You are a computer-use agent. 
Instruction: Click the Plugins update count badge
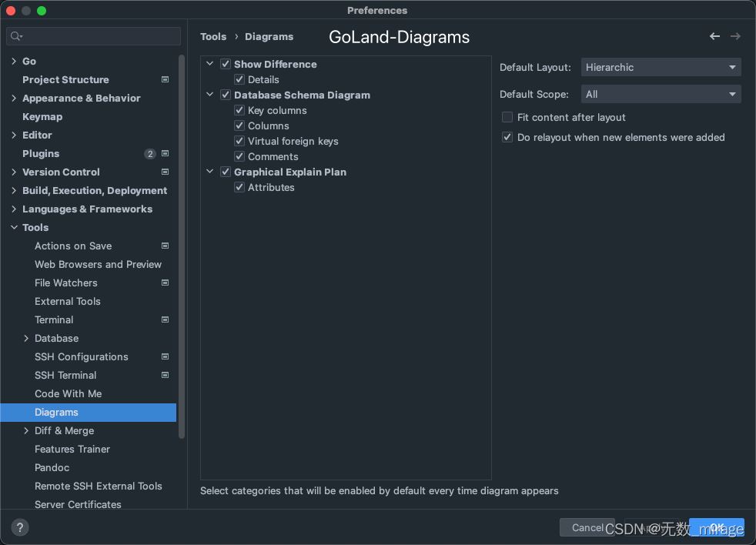(150, 154)
